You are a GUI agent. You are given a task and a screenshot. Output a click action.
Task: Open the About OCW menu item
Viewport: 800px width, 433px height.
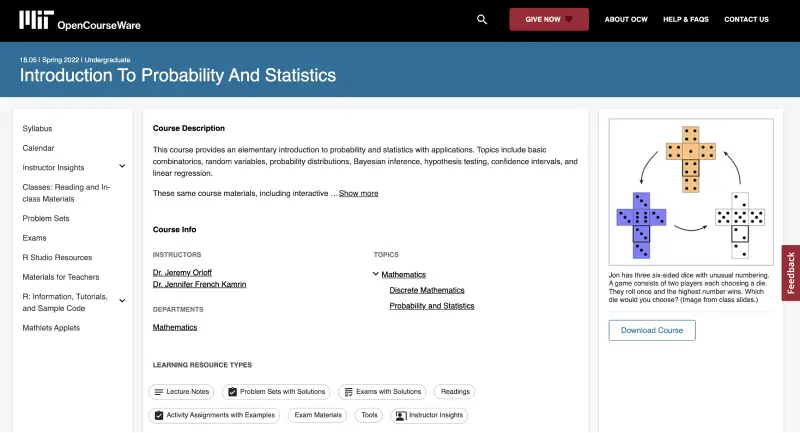tap(626, 19)
